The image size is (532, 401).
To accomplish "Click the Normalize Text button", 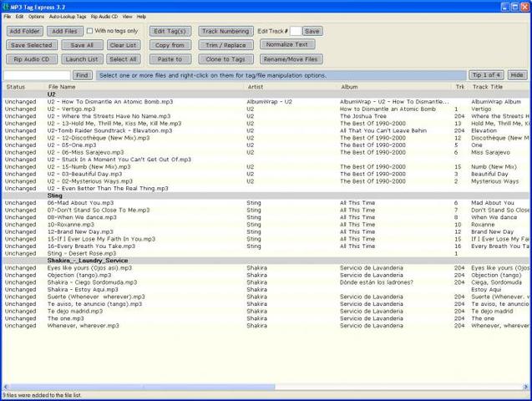I will (287, 44).
